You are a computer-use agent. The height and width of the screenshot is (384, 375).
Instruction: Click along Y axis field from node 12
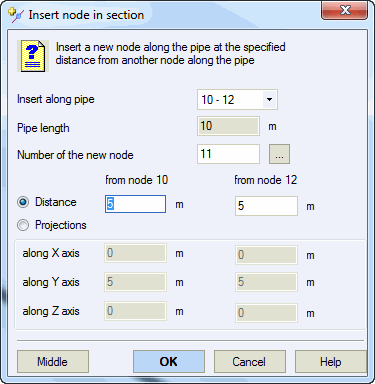click(266, 282)
